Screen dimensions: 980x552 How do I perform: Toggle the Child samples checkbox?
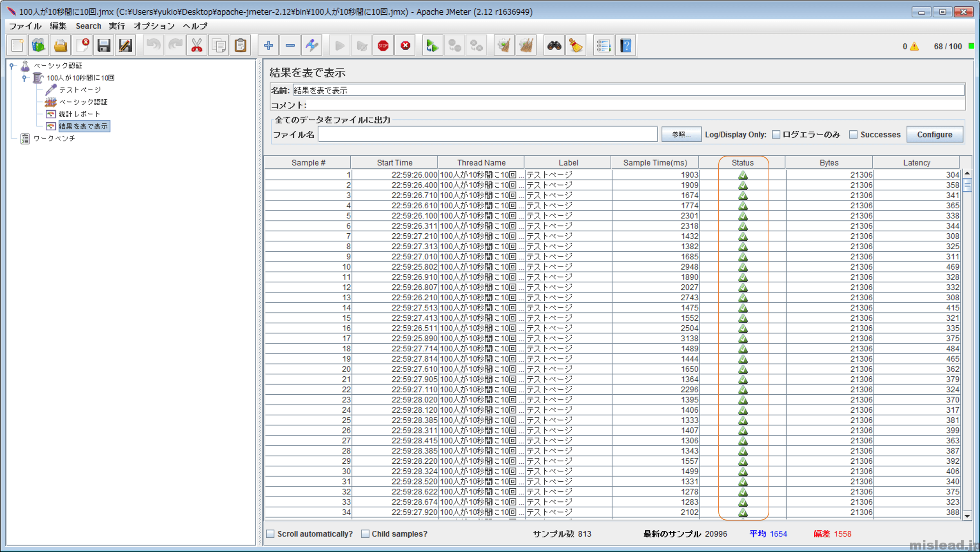tap(365, 534)
